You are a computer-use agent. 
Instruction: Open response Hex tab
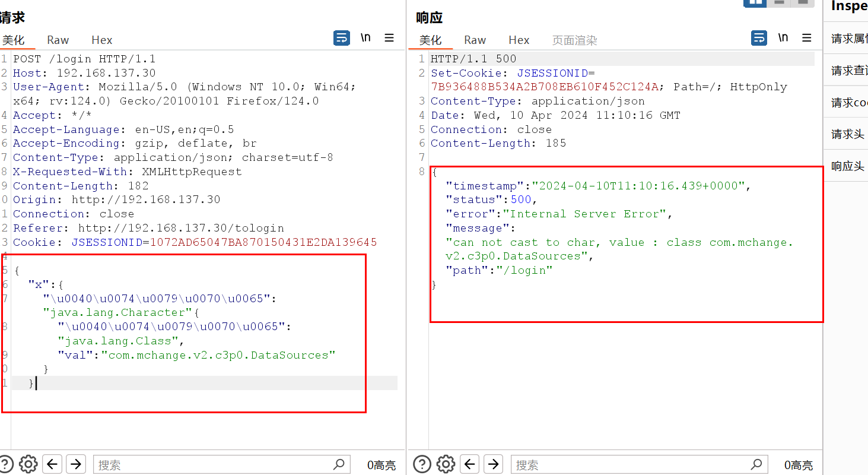pyautogui.click(x=519, y=40)
